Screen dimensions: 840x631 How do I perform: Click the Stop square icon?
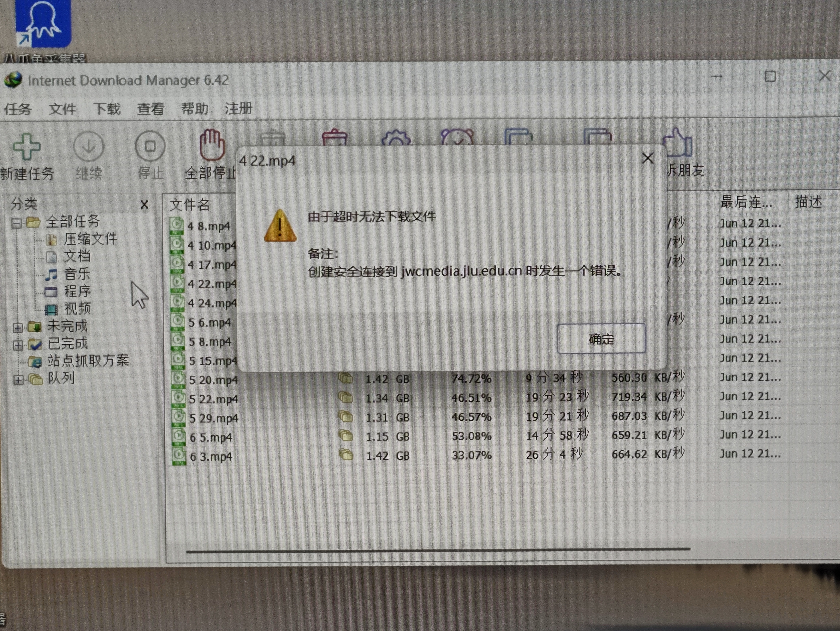150,147
